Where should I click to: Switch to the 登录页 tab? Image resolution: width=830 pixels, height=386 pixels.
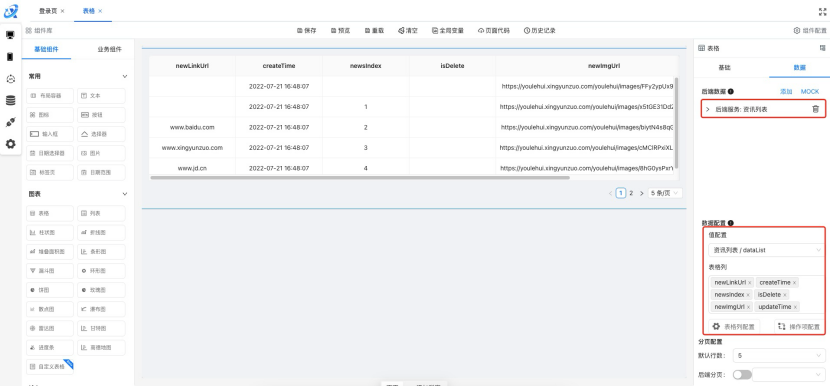click(48, 11)
